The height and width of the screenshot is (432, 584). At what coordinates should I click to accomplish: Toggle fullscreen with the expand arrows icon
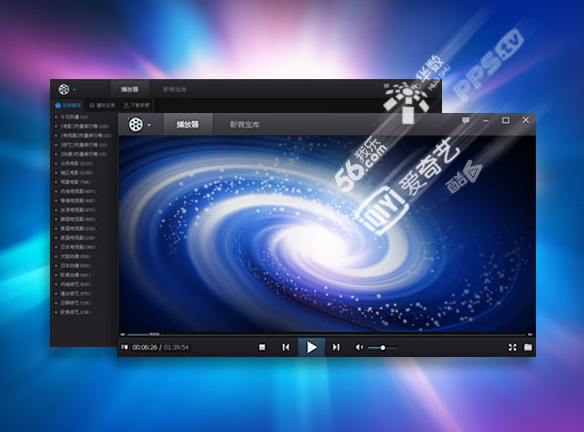click(x=512, y=347)
